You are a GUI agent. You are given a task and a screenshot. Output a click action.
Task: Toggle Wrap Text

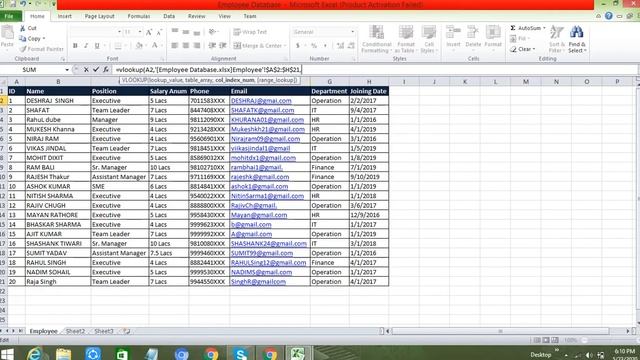tap(250, 32)
